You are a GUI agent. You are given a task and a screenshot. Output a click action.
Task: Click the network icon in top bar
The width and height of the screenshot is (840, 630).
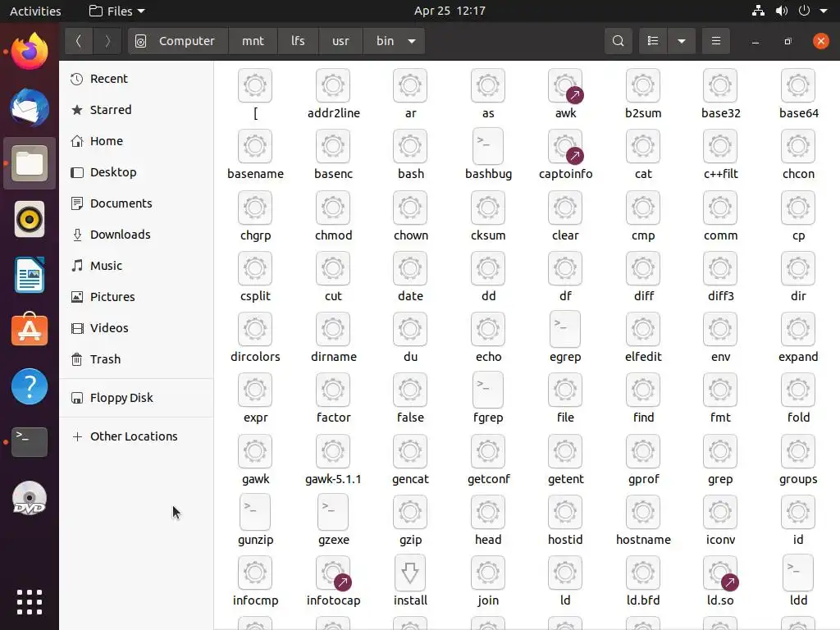(x=758, y=11)
